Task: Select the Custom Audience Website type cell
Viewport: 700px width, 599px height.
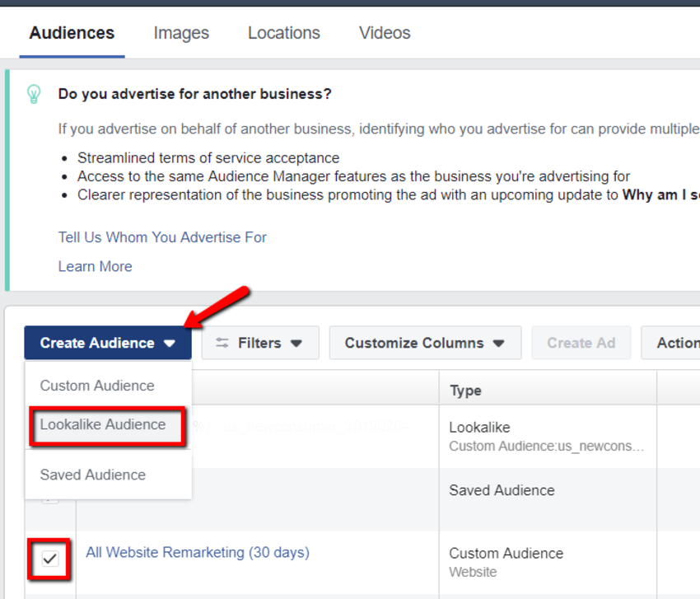Action: pyautogui.click(x=548, y=563)
